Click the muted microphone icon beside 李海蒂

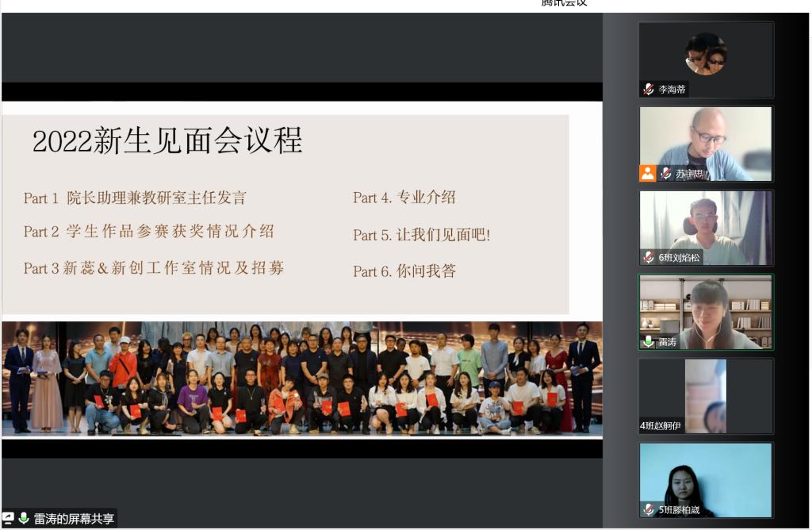(x=649, y=90)
